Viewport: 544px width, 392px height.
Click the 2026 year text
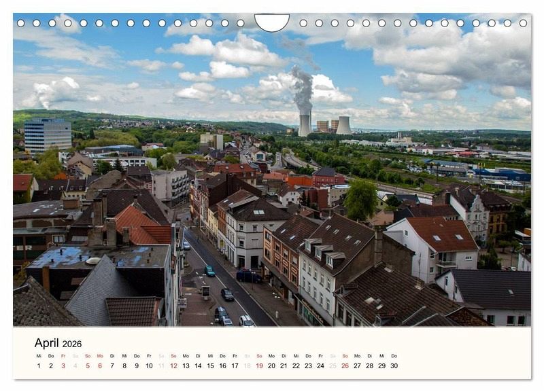click(73, 344)
